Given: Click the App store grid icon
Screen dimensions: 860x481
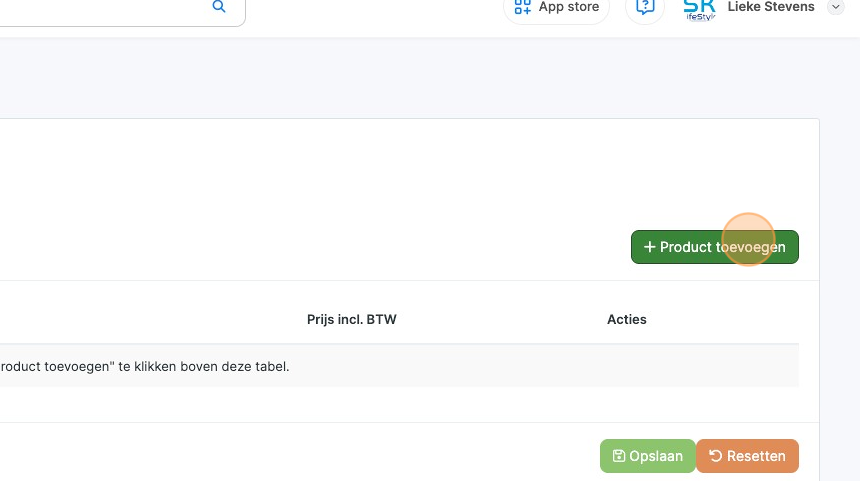Looking at the screenshot, I should click(522, 8).
